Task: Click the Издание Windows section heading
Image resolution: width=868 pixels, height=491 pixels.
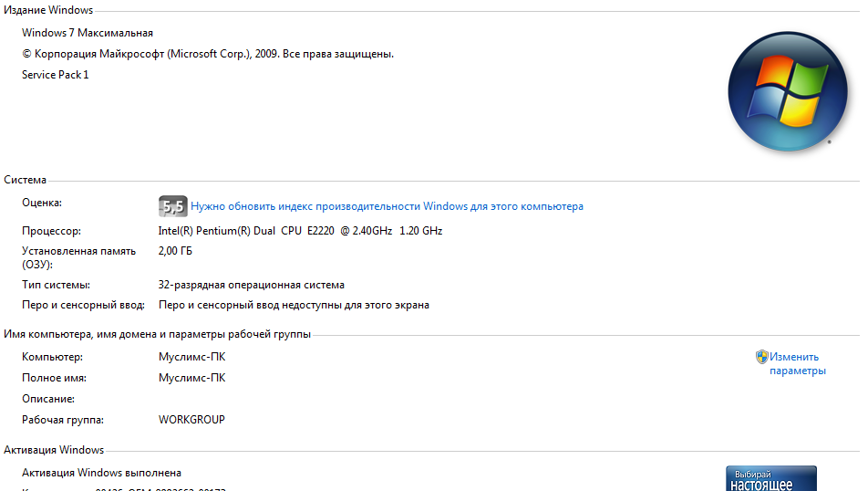Action: click(x=48, y=10)
